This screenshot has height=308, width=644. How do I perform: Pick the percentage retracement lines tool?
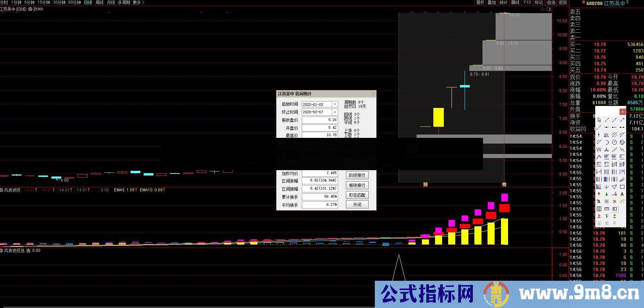tap(599, 164)
